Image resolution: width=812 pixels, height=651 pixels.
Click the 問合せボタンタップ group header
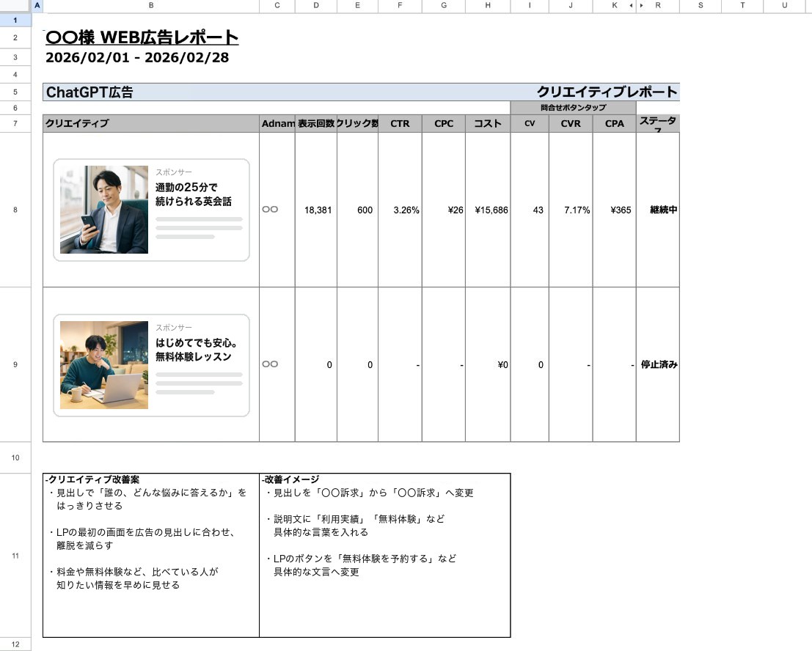tap(574, 108)
